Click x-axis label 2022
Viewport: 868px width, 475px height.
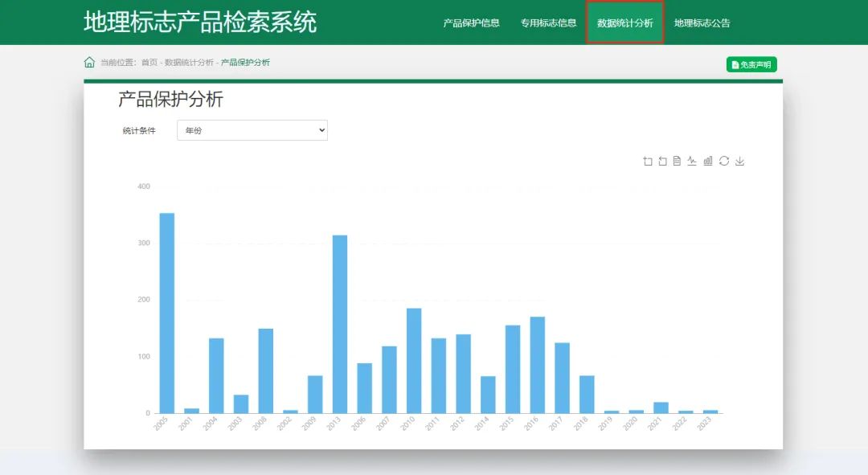pos(679,424)
